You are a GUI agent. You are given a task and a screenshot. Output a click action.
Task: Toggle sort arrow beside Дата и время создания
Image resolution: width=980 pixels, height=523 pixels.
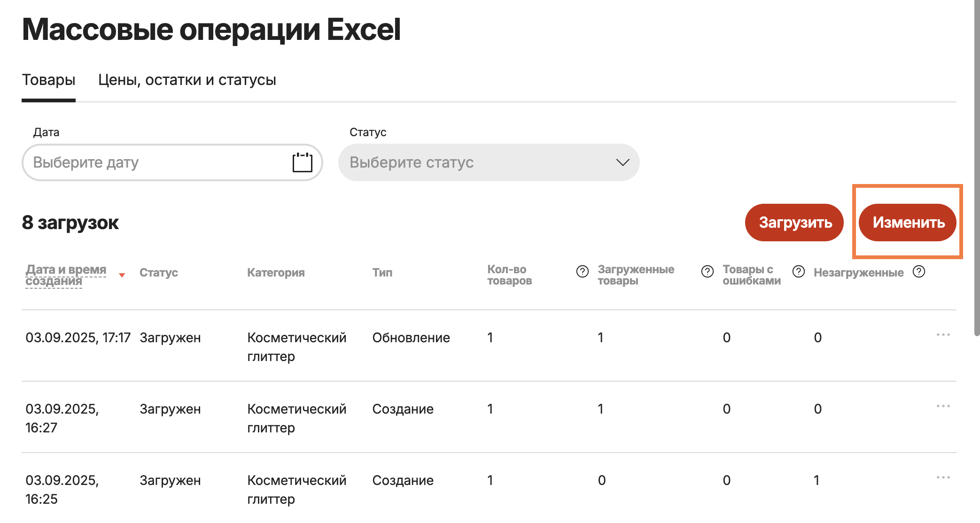122,275
